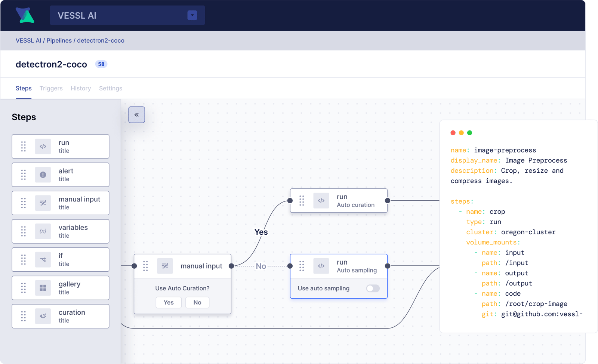This screenshot has width=598, height=364.
Task: Open the History tab
Action: (81, 88)
